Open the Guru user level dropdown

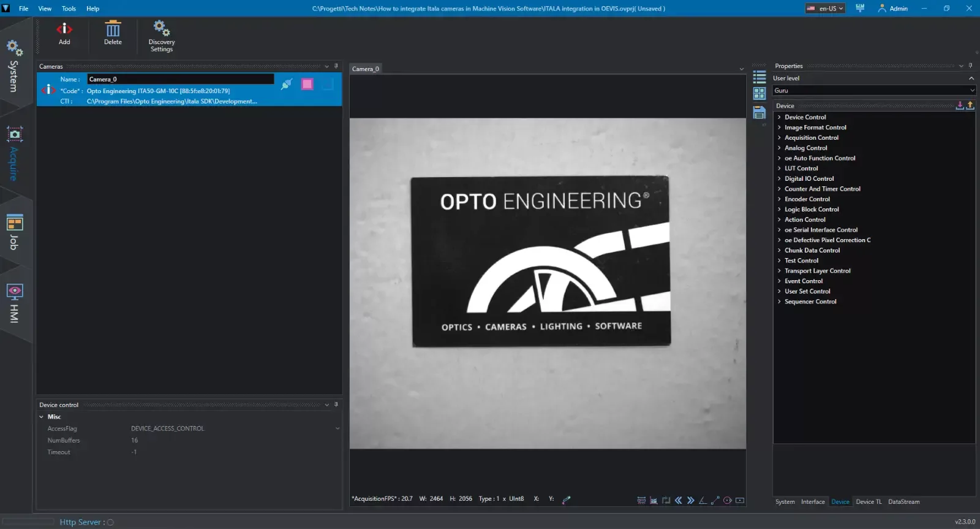[x=873, y=91]
